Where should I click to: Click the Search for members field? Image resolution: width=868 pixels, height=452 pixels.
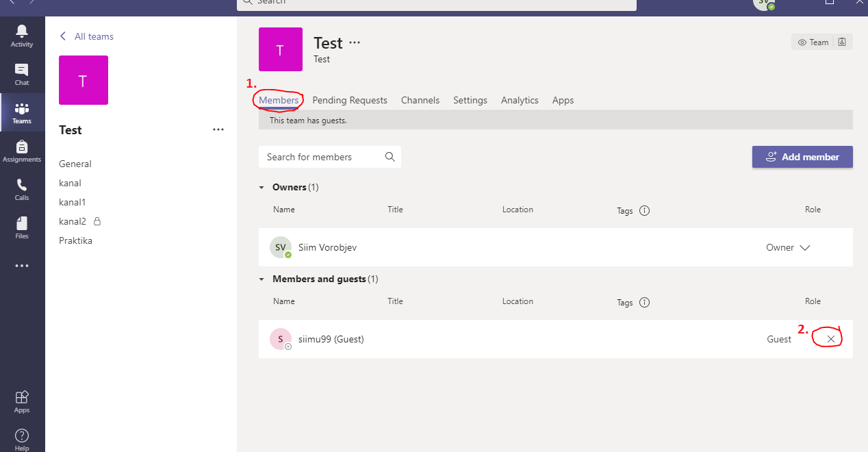pos(330,157)
